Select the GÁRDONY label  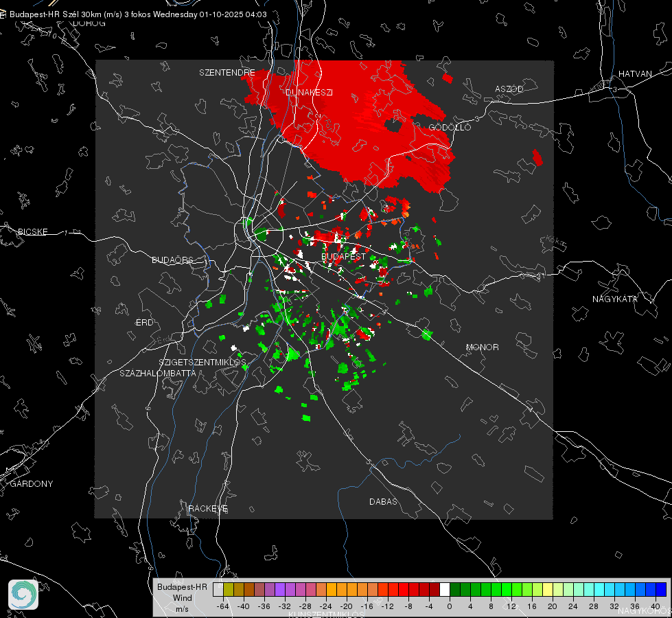[x=32, y=484]
